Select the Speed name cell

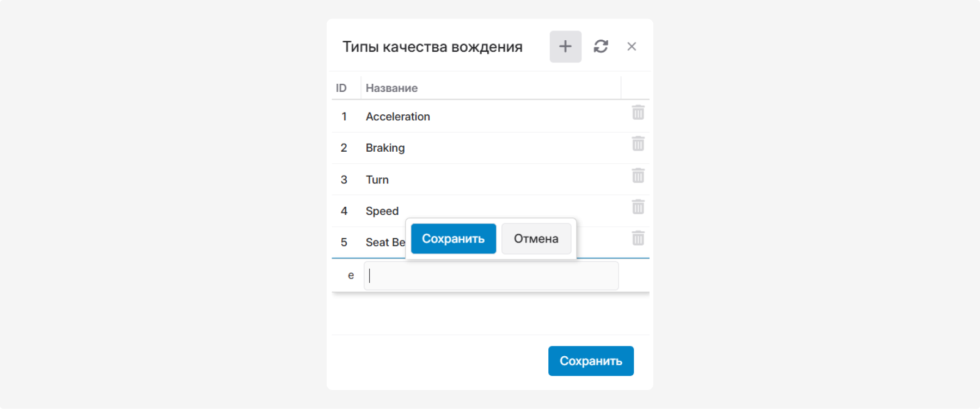491,211
